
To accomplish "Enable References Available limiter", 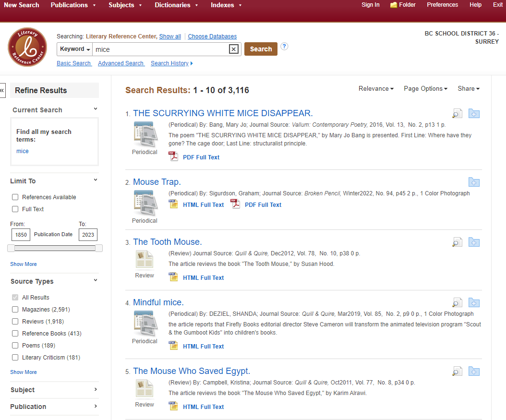I will point(15,197).
